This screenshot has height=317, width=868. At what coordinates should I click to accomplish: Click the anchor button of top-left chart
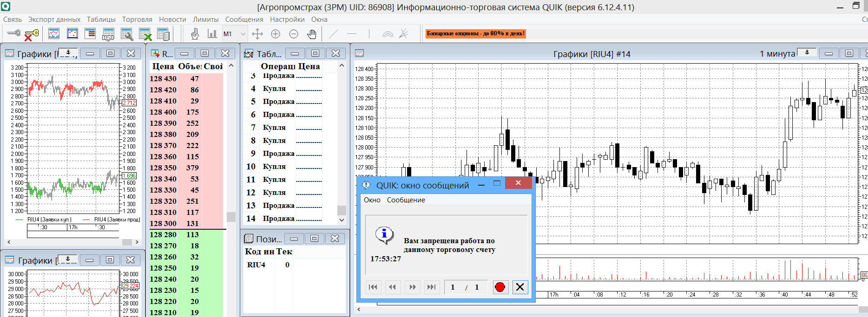pos(68,53)
